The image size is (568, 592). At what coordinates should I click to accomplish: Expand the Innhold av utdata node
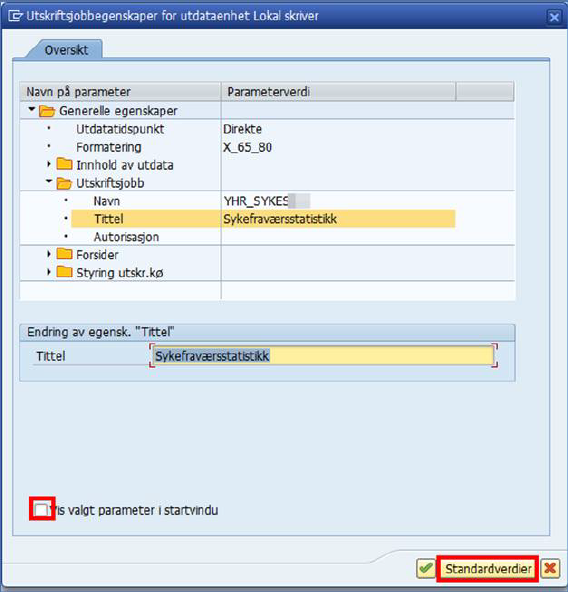click(49, 164)
